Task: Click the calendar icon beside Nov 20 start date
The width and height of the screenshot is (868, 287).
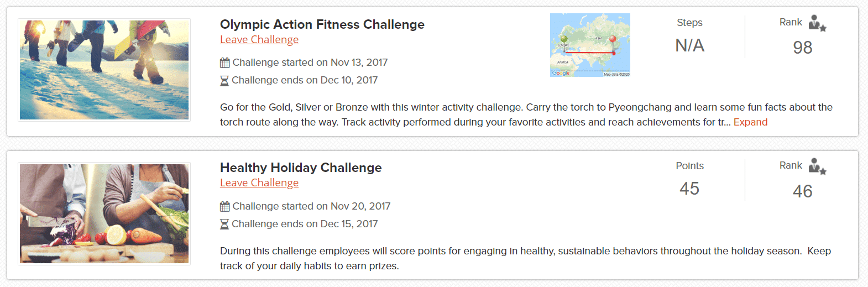Action: coord(224,207)
